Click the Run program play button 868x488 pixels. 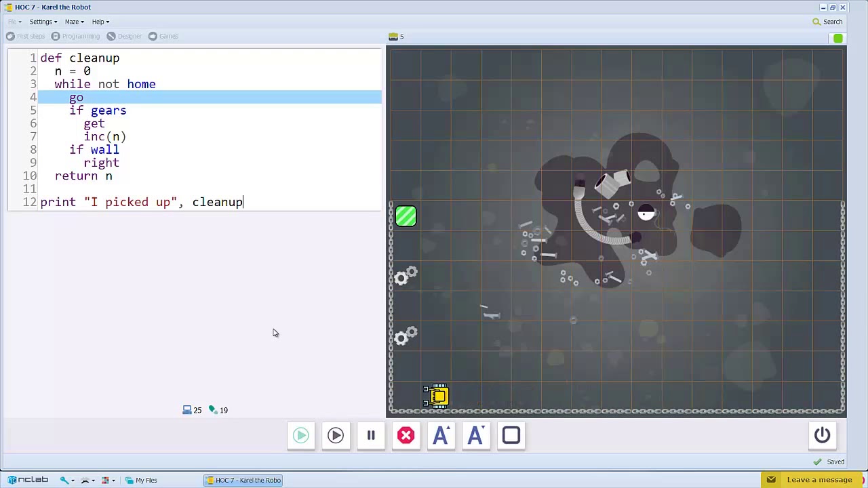point(300,435)
